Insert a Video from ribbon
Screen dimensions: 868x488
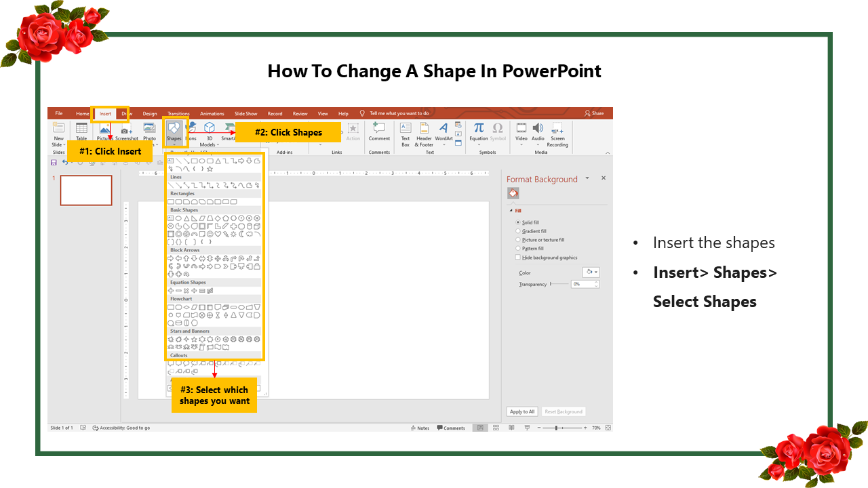point(521,131)
